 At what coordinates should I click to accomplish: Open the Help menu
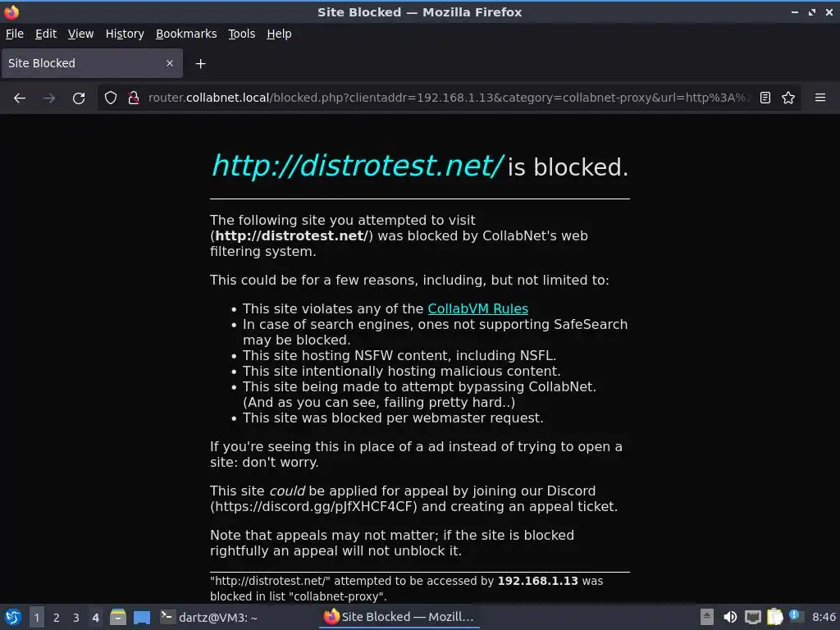279,34
